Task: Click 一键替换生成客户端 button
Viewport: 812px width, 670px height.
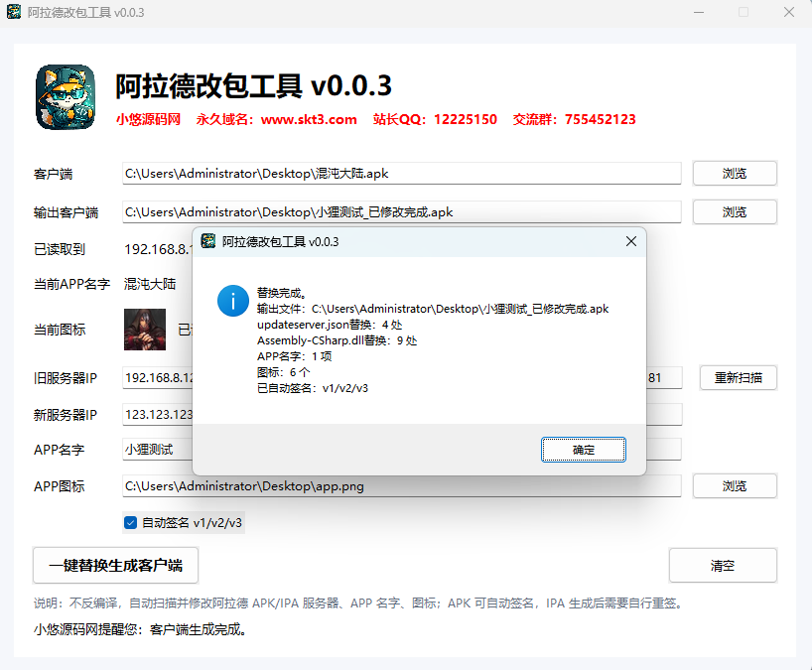Action: pyautogui.click(x=115, y=566)
